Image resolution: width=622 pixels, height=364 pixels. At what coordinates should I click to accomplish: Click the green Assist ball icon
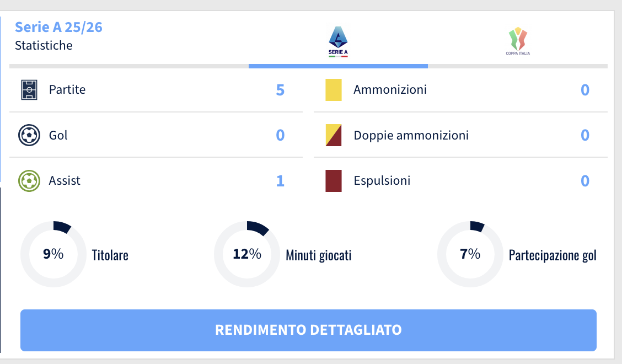click(29, 180)
